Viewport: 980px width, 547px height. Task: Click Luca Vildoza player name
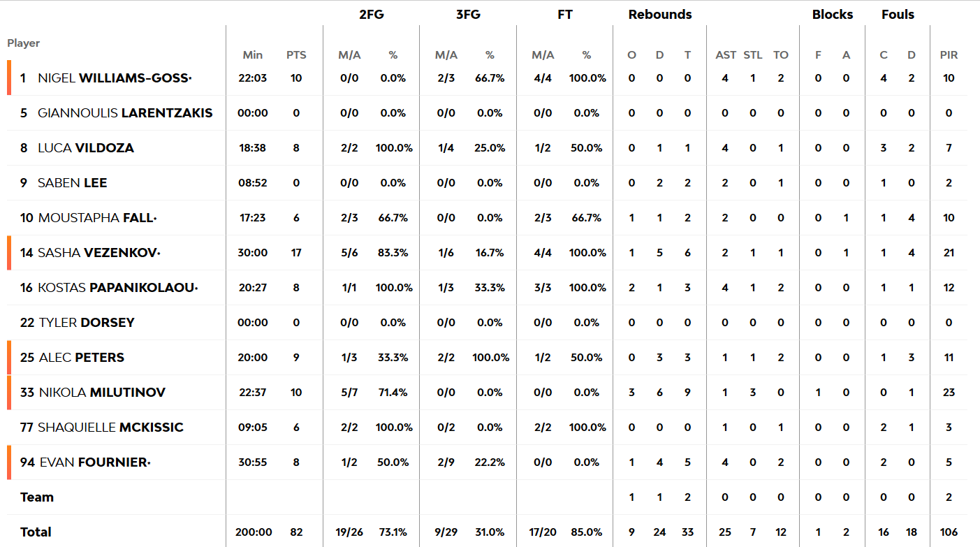tap(86, 148)
